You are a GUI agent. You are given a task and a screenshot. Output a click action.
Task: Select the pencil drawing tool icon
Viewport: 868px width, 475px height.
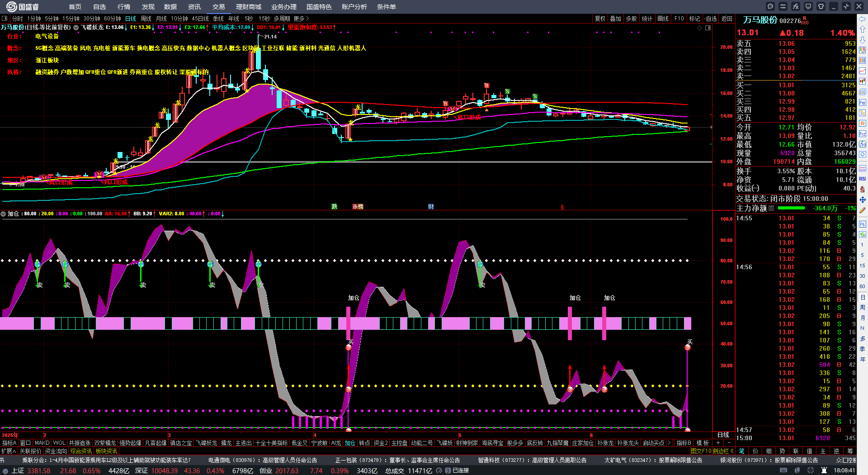863,210
